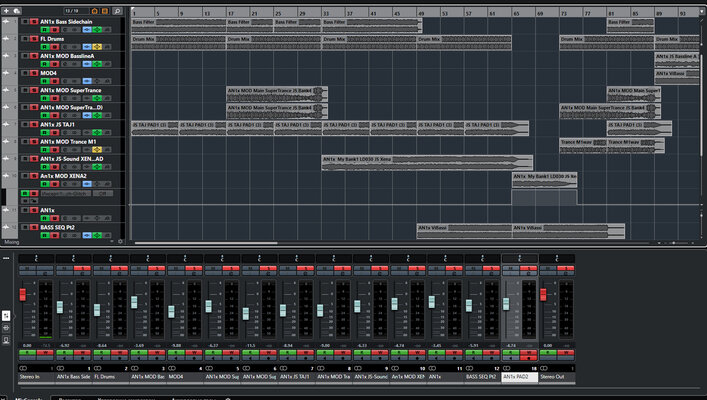This screenshot has height=400, width=707.
Task: Click yellow diamond icon on AN1x MOD Trance M1
Action: [x=96, y=150]
